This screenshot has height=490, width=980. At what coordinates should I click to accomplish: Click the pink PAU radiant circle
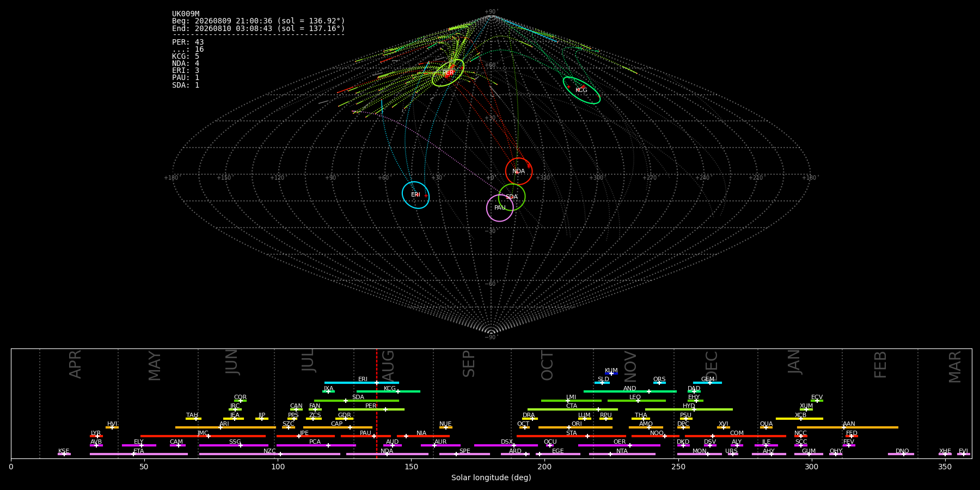500,208
